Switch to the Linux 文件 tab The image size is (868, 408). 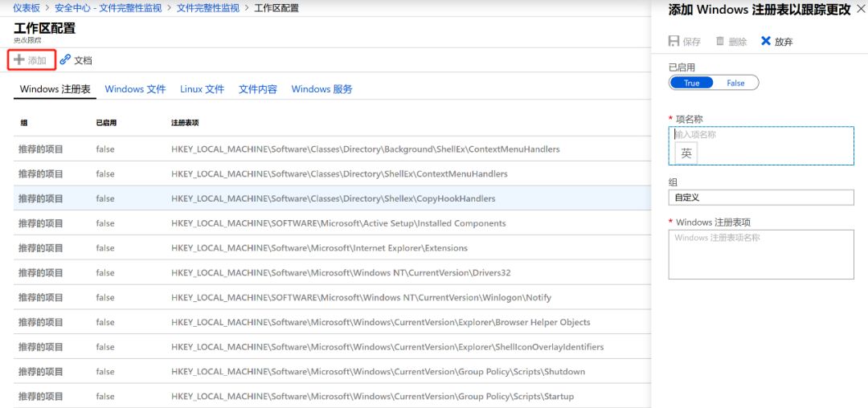[202, 89]
